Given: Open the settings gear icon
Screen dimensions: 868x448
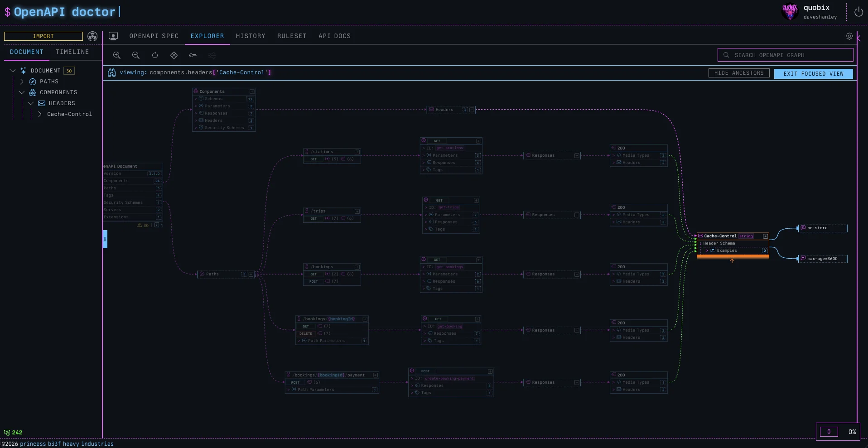Looking at the screenshot, I should coord(849,36).
